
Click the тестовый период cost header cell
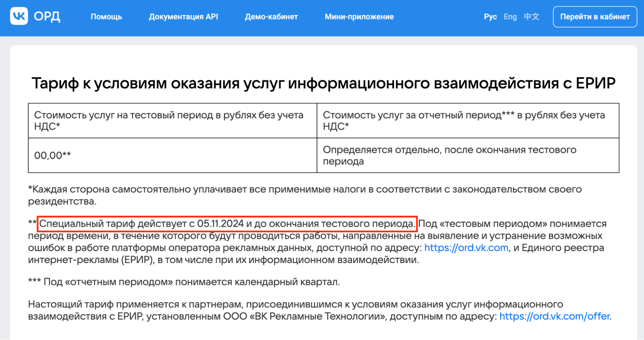(x=172, y=121)
